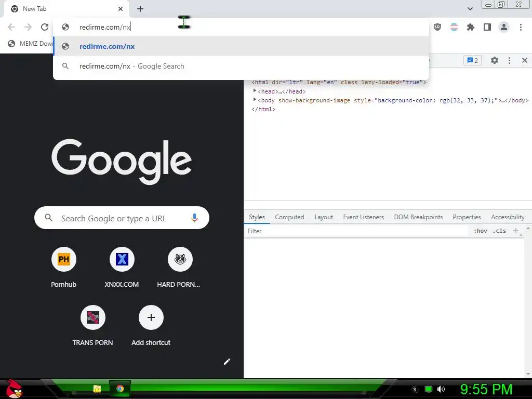532x399 pixels.
Task: Select the closing /html tag line
Action: tap(263, 109)
